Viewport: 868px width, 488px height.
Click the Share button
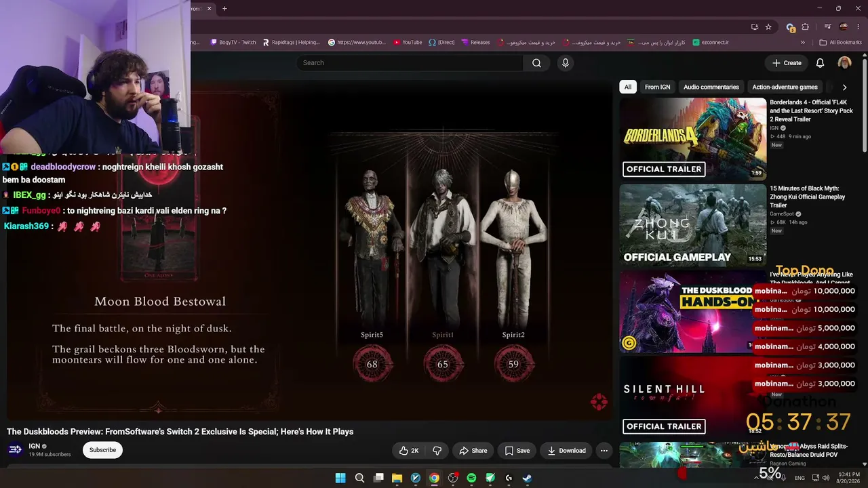(x=473, y=451)
